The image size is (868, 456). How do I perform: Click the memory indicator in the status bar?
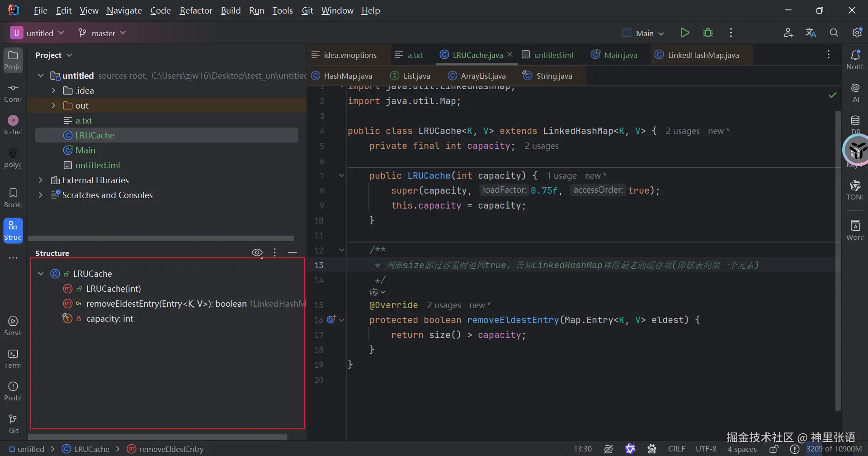click(x=834, y=449)
